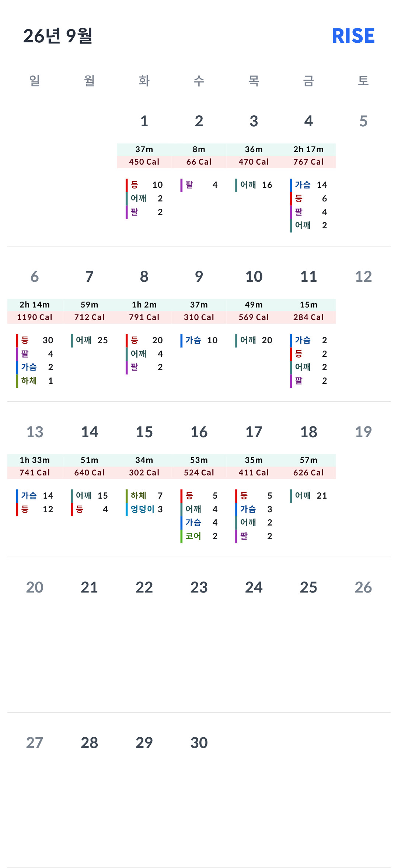
Task: Select date 4 on the calendar
Action: [x=308, y=121]
